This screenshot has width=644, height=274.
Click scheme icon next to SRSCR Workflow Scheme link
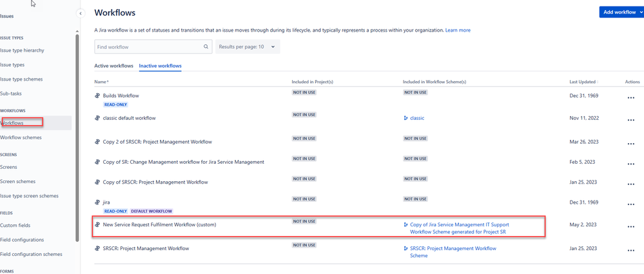tap(405, 248)
